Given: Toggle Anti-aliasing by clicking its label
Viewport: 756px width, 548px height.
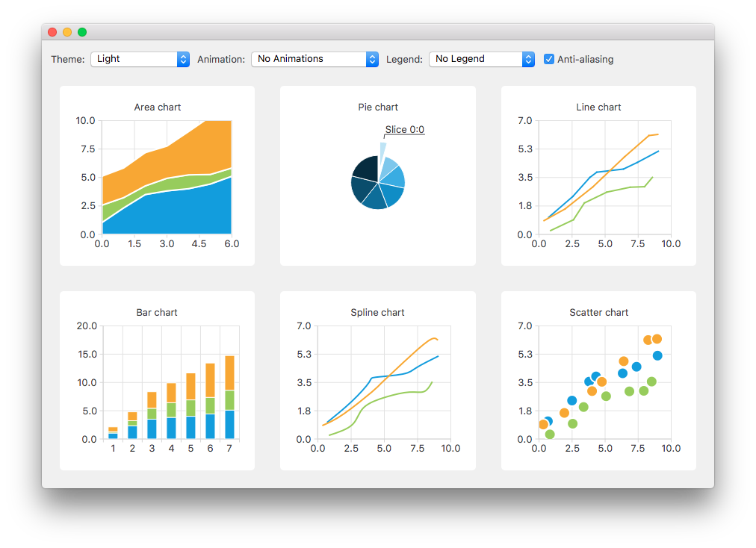Looking at the screenshot, I should (x=586, y=59).
